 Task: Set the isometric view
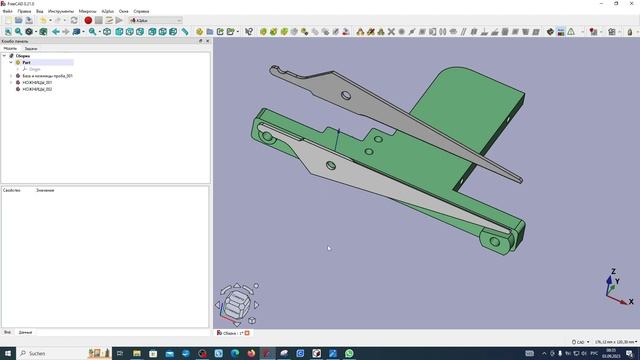pyautogui.click(x=107, y=32)
